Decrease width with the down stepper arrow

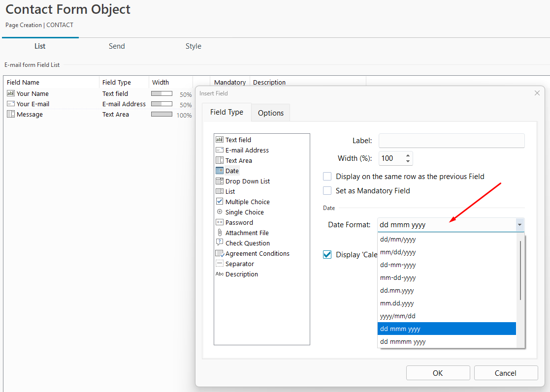pyautogui.click(x=408, y=161)
